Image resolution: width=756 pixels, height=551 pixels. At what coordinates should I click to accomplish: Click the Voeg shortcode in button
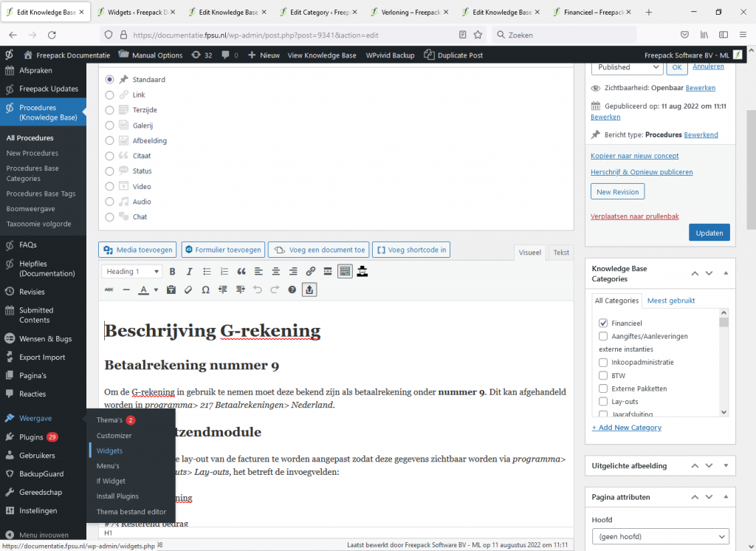click(x=411, y=250)
